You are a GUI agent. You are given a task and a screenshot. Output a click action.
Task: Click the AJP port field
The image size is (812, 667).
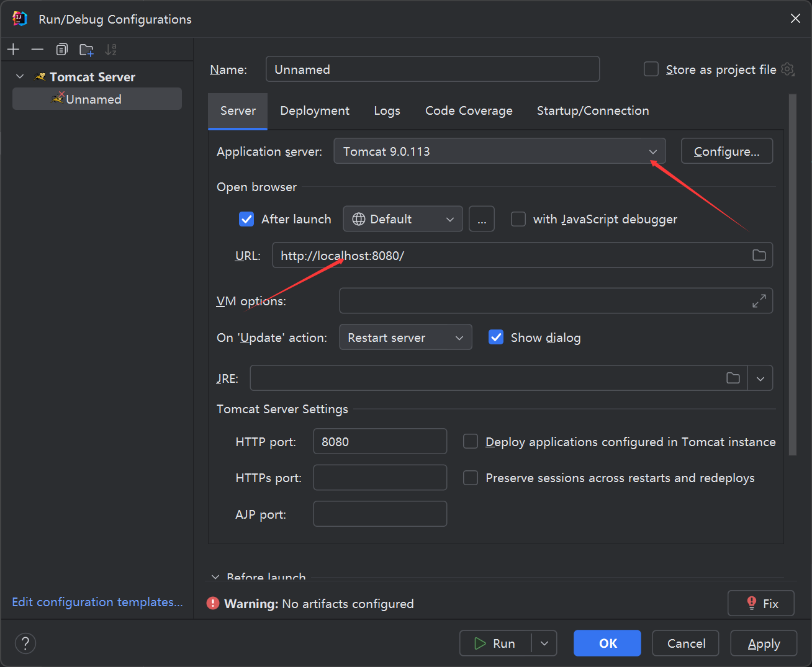click(380, 514)
